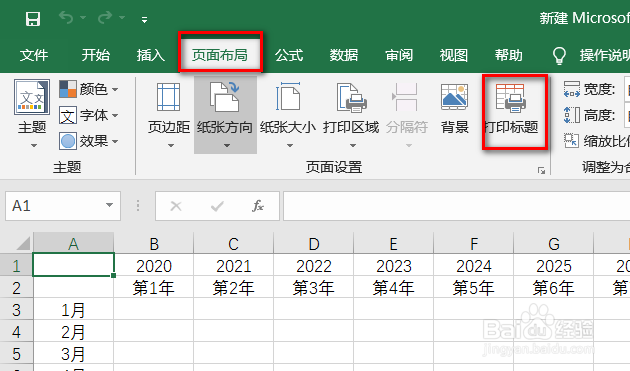Click cell containing 第2年
Image resolution: width=630 pixels, height=371 pixels.
(x=233, y=287)
